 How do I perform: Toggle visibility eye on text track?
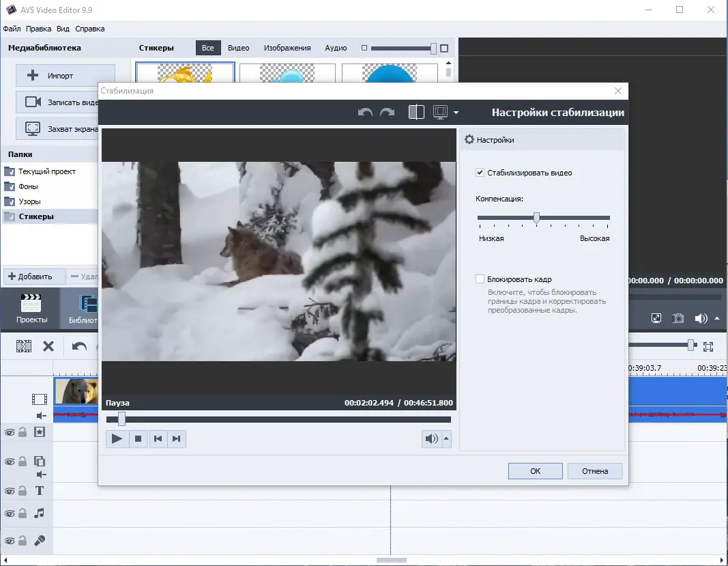coord(10,491)
